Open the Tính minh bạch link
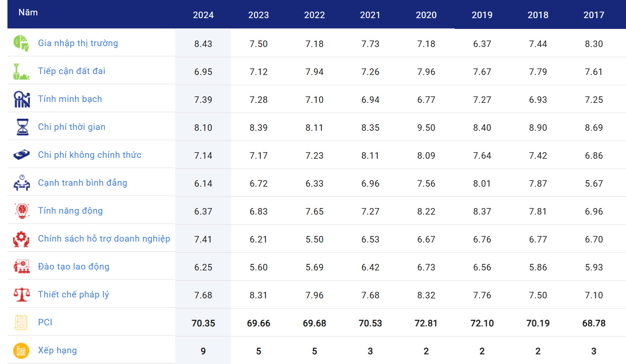Screen dimensions: 626x364 (x=70, y=99)
